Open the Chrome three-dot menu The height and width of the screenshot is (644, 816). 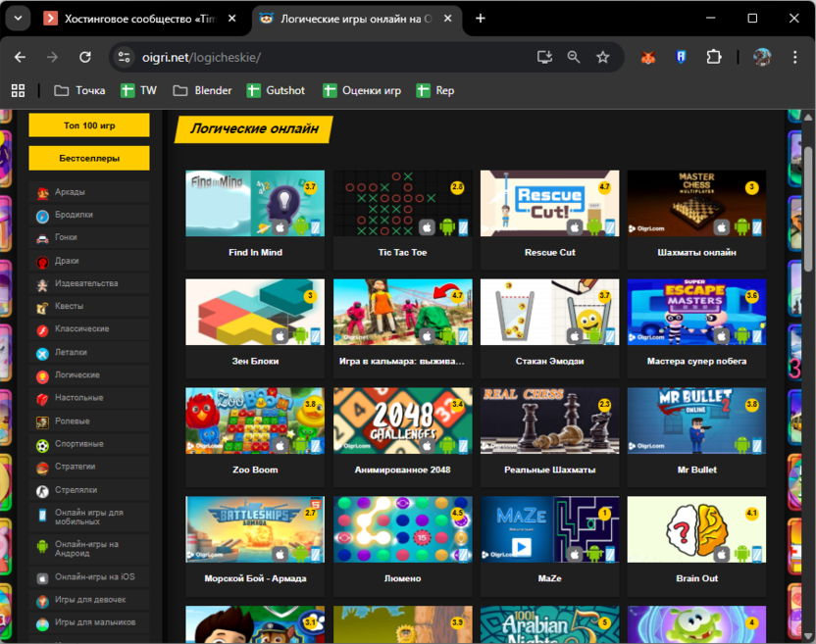(x=795, y=58)
